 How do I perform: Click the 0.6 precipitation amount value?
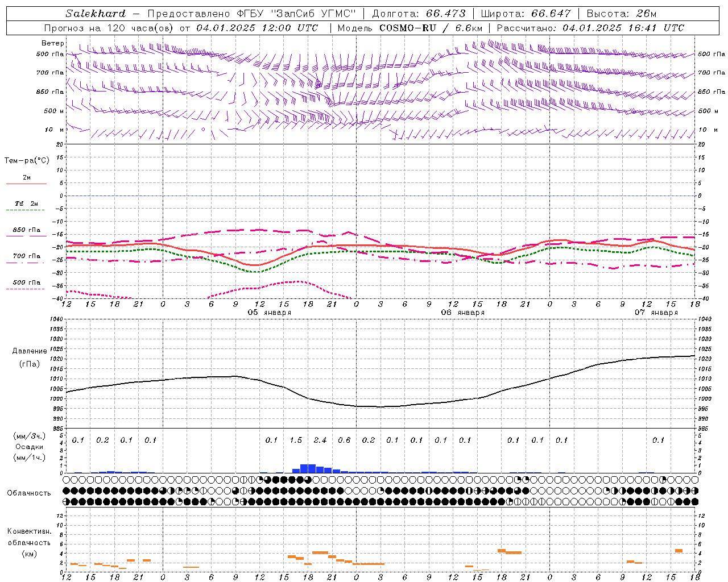(x=344, y=440)
